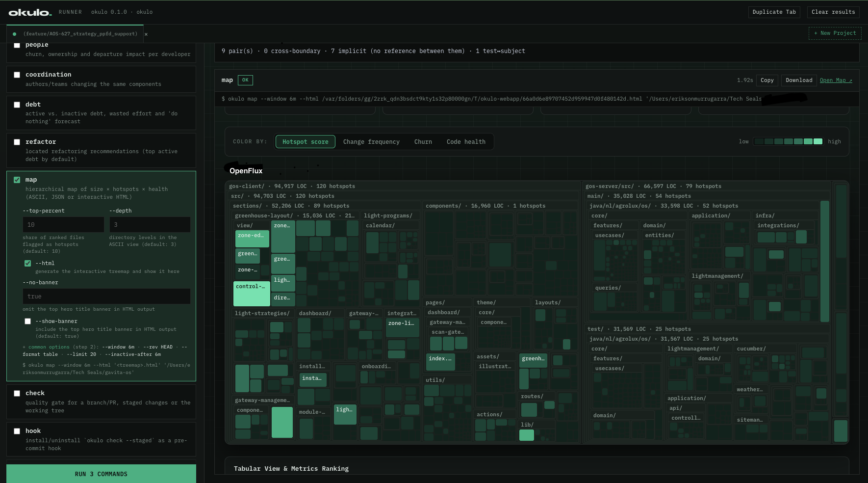868x483 pixels.
Task: Copy the map command output
Action: point(767,80)
